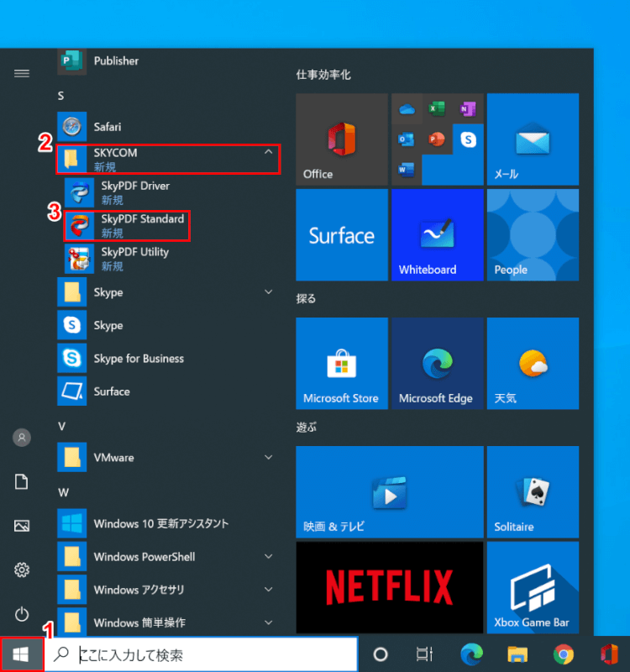The width and height of the screenshot is (630, 672).
Task: Open Word in the Office tile group
Action: tap(407, 171)
